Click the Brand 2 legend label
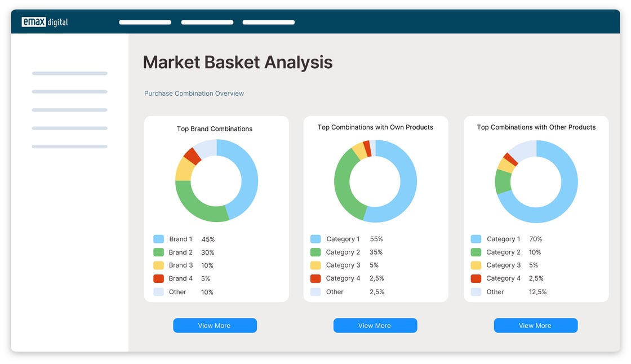Screen dimensions: 631x364 point(181,252)
